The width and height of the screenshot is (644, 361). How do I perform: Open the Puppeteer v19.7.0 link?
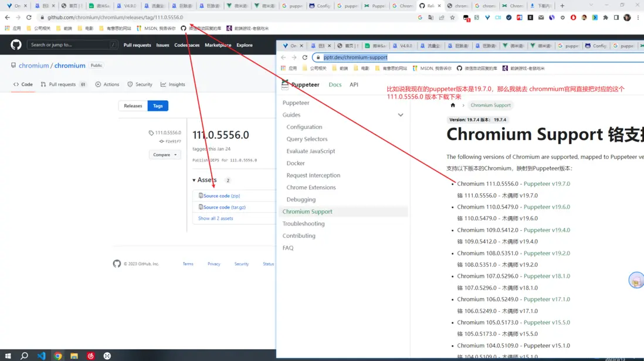tap(547, 184)
